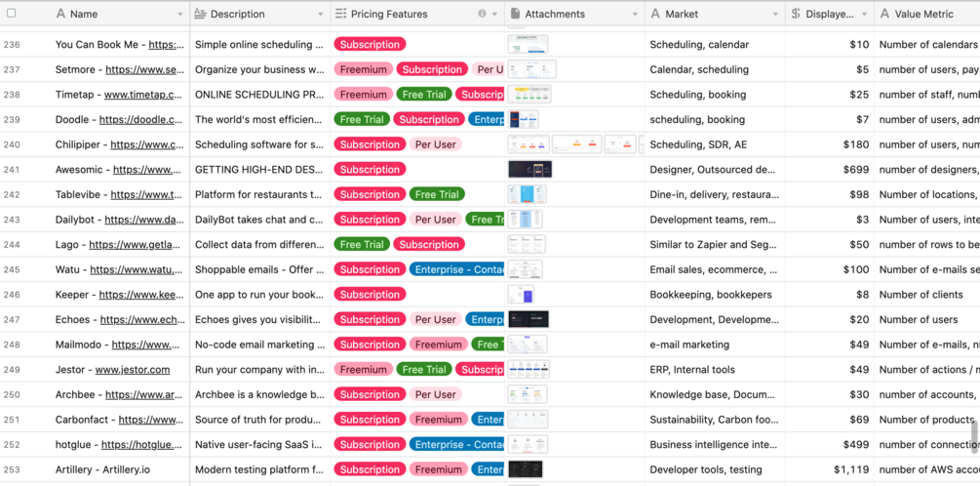Click the Attachments column file icon
980x486 pixels.
pos(515,14)
